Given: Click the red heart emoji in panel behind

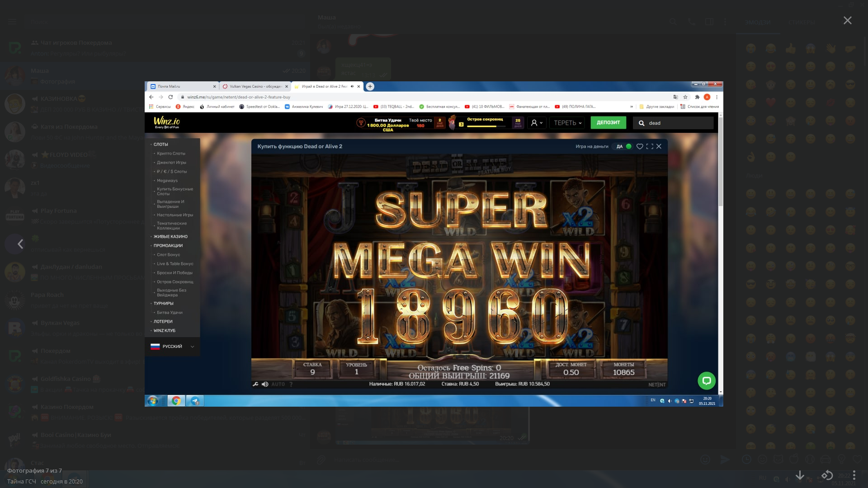Looking at the screenshot, I should click(771, 103).
